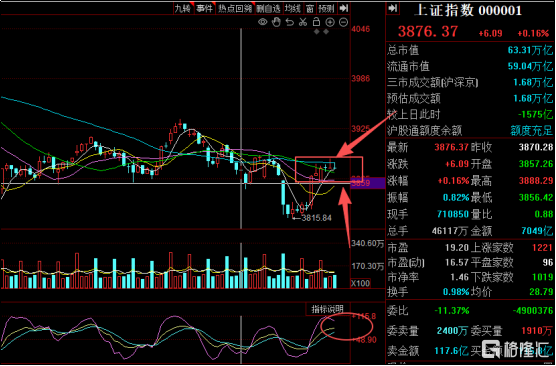Click the 开盘 value 3857.26
556x366 pixels.
coord(535,163)
